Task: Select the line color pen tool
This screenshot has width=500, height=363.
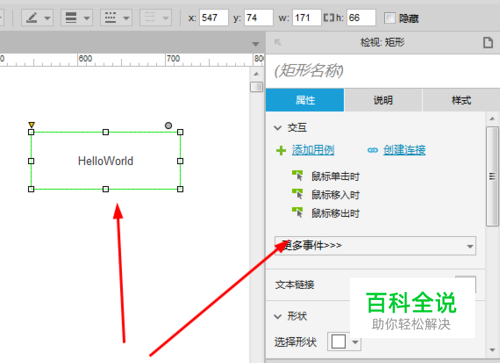Action: (x=32, y=18)
